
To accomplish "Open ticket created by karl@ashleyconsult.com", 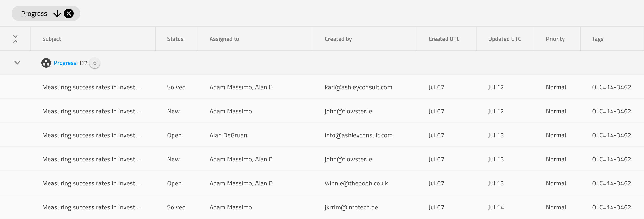I will [358, 87].
